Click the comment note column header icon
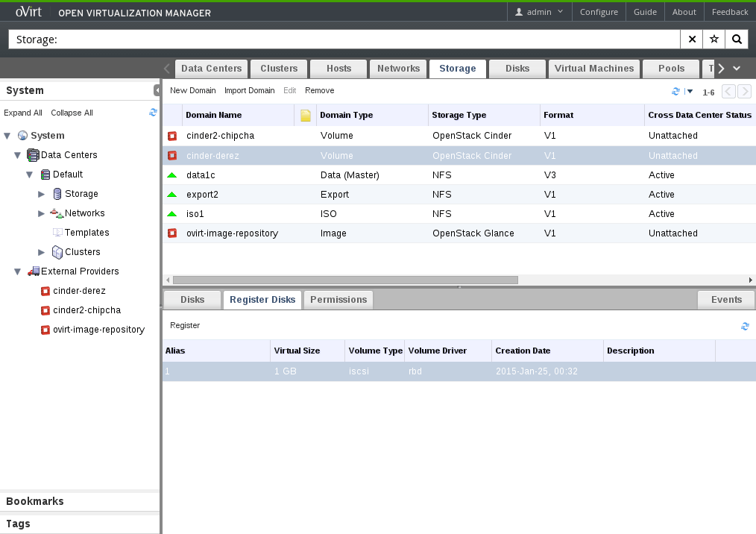 tap(305, 116)
